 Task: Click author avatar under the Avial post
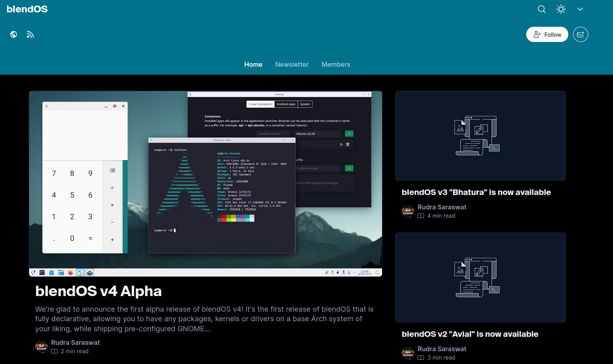(x=408, y=353)
